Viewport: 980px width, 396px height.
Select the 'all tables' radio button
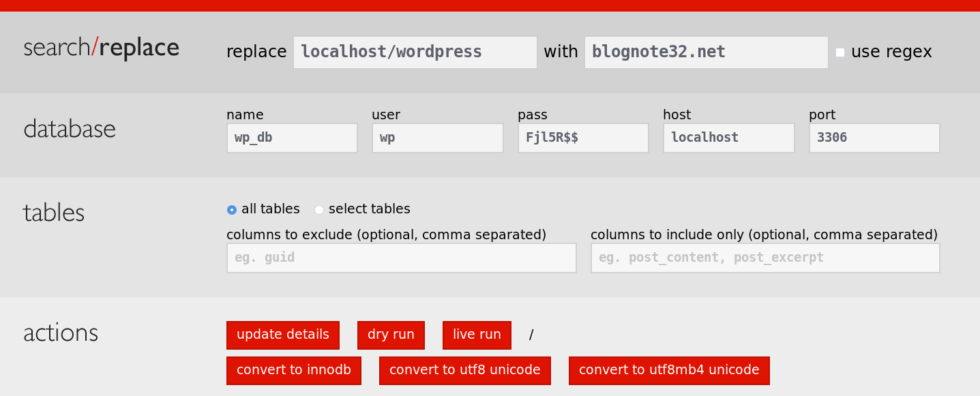pyautogui.click(x=232, y=210)
